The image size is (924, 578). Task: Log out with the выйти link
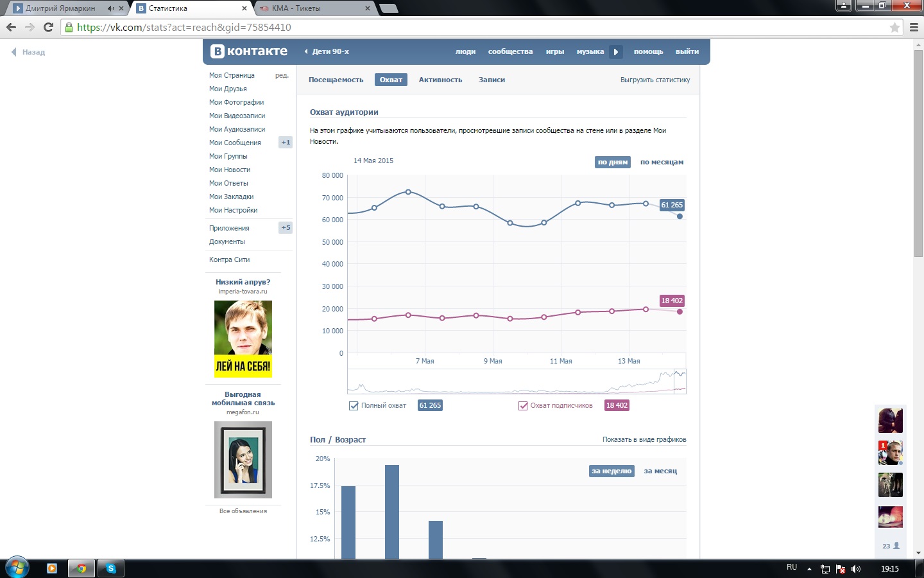(687, 52)
